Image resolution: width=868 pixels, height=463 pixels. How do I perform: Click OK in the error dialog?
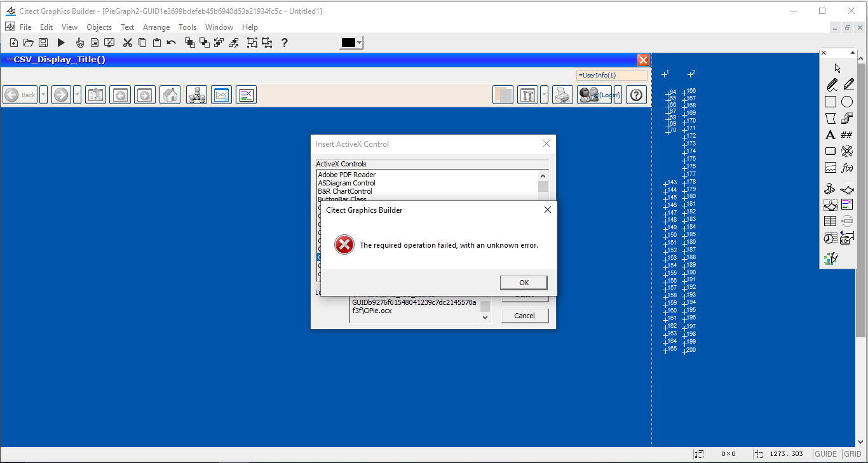click(524, 283)
